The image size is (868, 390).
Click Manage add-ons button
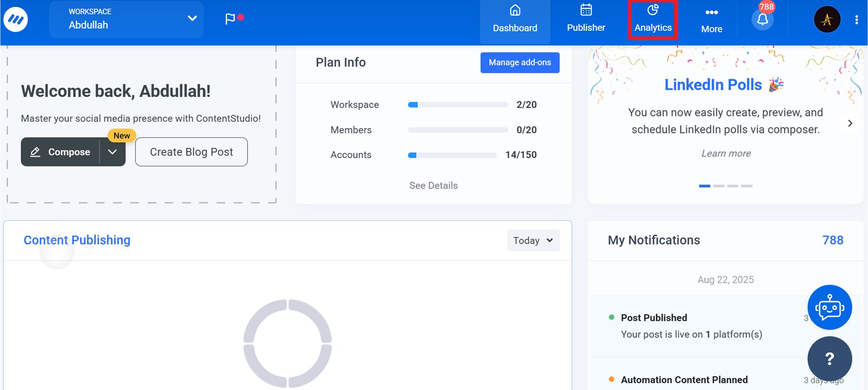point(520,62)
